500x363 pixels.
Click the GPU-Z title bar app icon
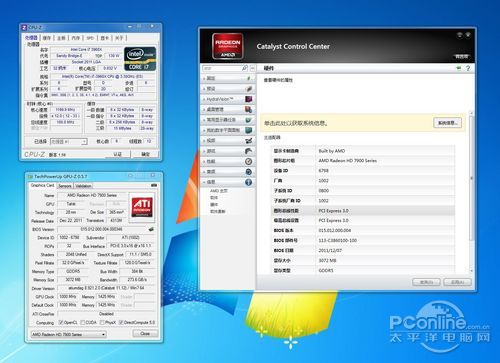point(30,176)
